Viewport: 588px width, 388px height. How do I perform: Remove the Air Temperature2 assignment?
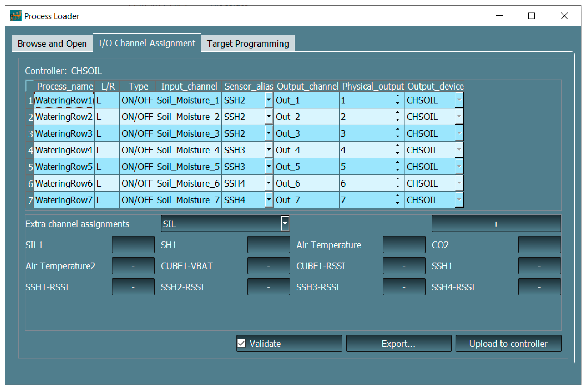133,266
